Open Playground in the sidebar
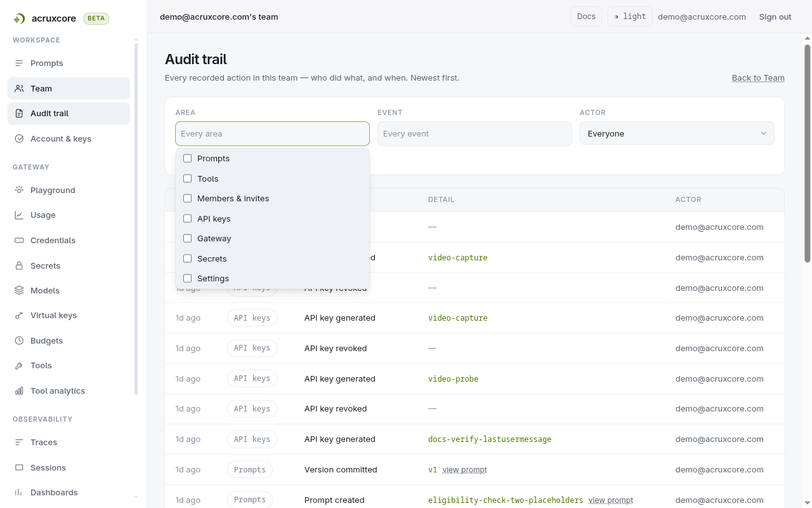The height and width of the screenshot is (508, 812). coord(69,190)
